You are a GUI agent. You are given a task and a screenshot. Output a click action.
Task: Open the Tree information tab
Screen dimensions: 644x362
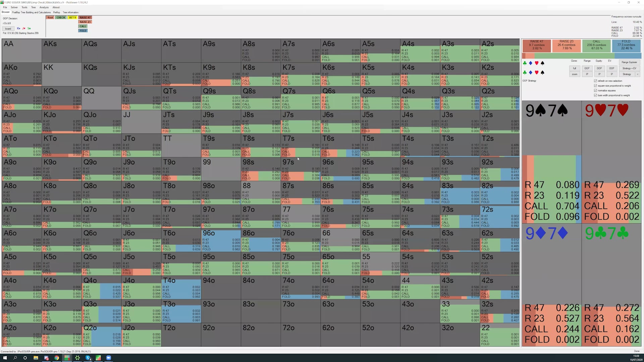pyautogui.click(x=70, y=12)
